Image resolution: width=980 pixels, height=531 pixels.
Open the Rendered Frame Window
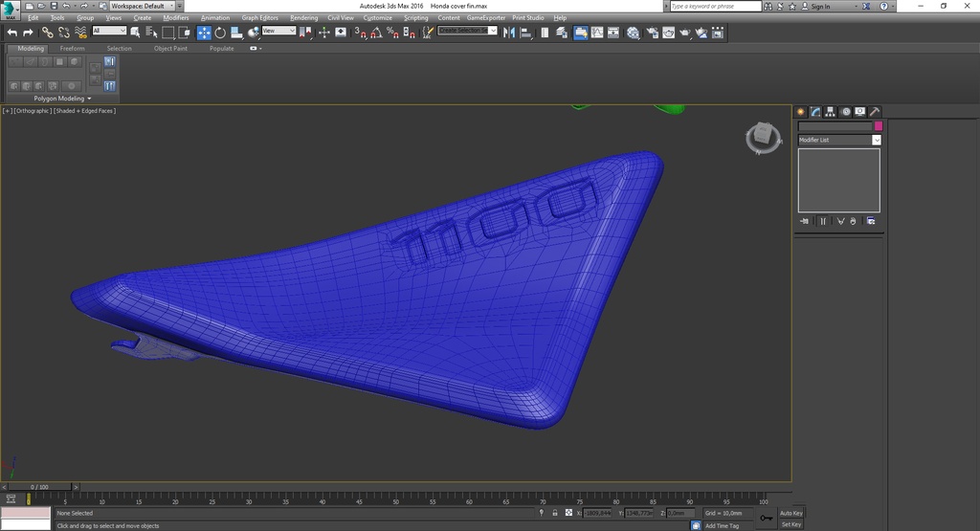(x=669, y=33)
